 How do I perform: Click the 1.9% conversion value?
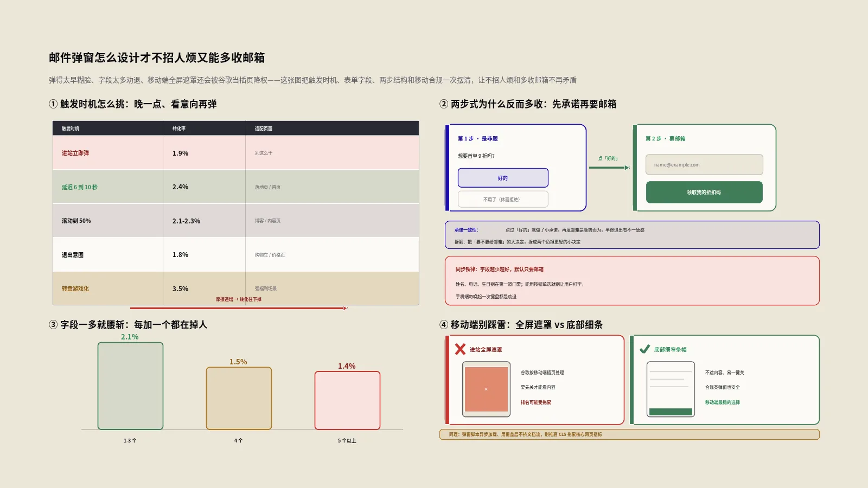[180, 153]
